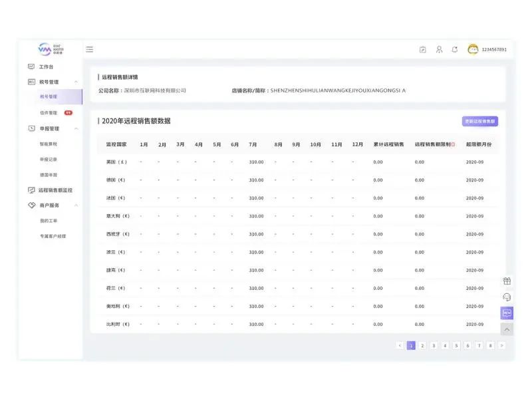Click the back-to-top arrow on the right edge

(507, 329)
